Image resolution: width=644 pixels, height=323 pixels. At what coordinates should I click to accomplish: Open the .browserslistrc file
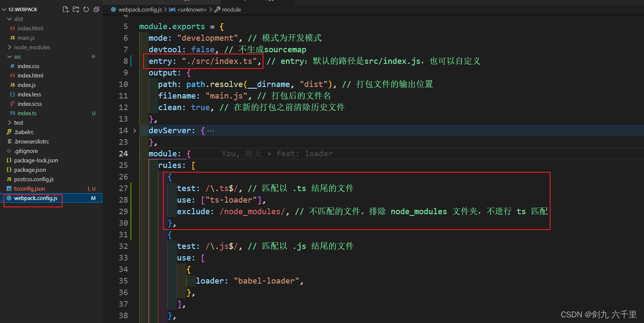click(32, 141)
